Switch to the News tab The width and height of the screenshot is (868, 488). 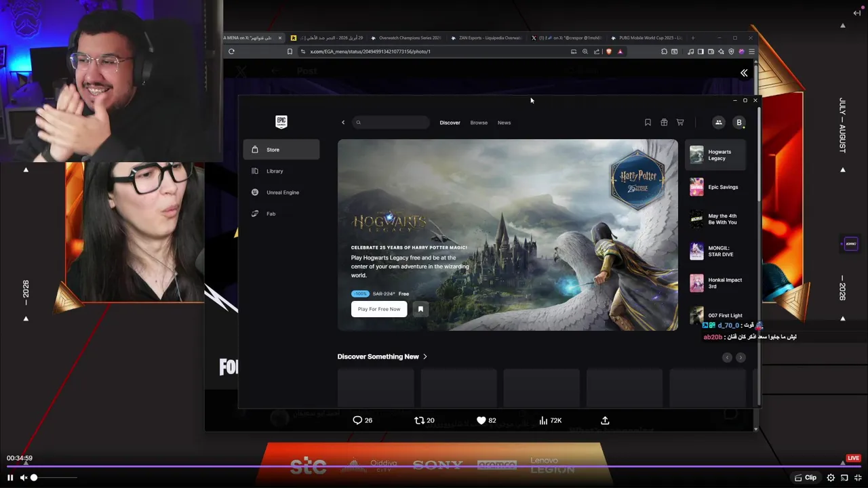(504, 123)
